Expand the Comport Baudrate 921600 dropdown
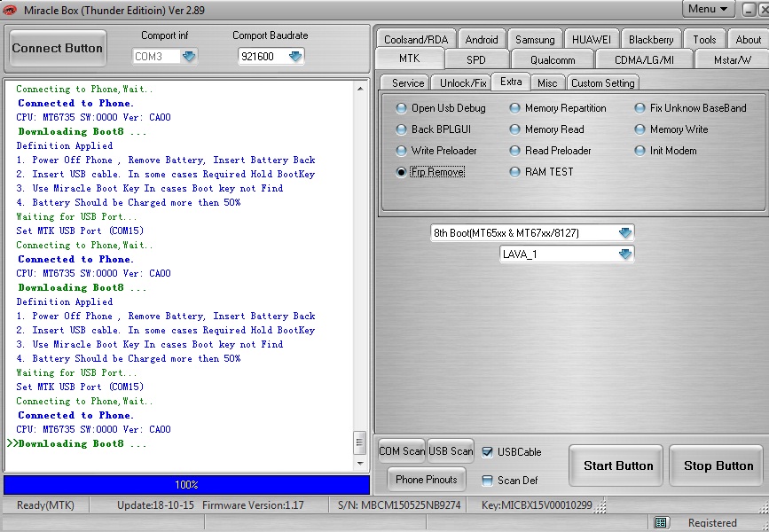Viewport: 769px width, 532px height. pos(295,57)
